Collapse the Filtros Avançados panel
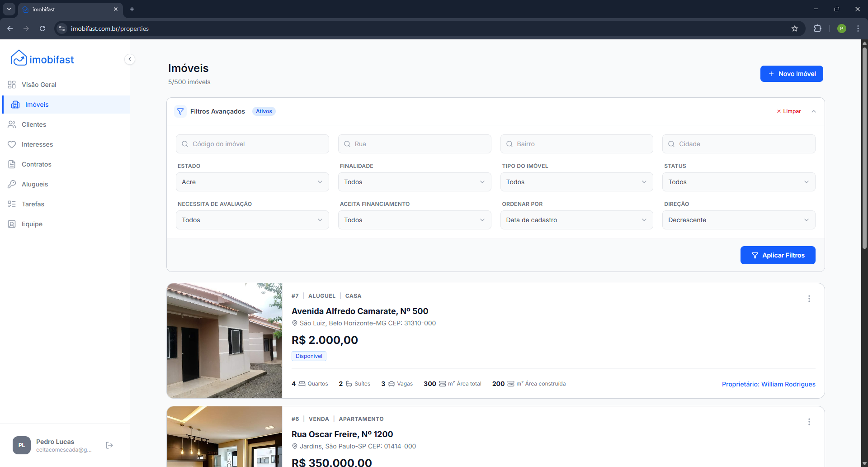 [813, 111]
